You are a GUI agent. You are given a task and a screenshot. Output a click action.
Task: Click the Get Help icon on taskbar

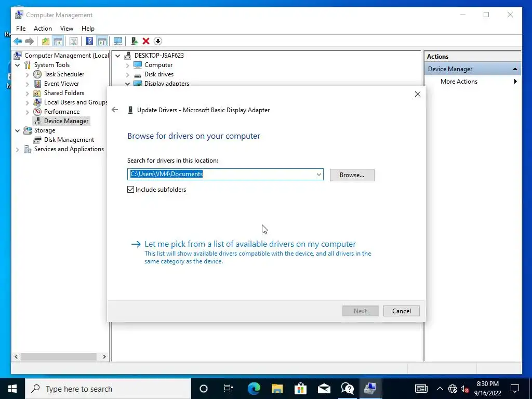[x=347, y=389]
